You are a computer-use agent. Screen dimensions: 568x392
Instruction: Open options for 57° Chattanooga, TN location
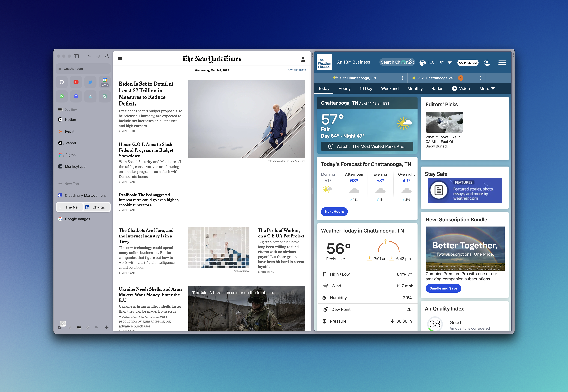click(x=403, y=78)
